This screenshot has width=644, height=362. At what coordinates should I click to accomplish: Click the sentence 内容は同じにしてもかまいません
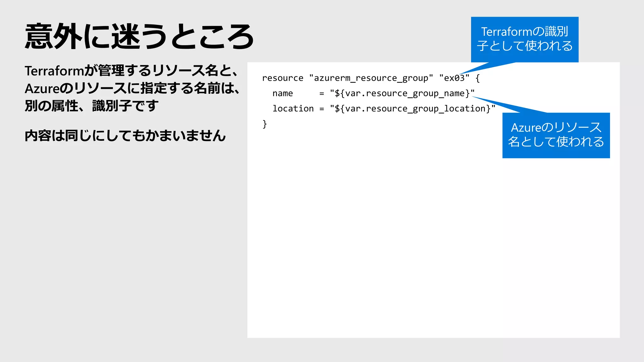click(x=125, y=136)
